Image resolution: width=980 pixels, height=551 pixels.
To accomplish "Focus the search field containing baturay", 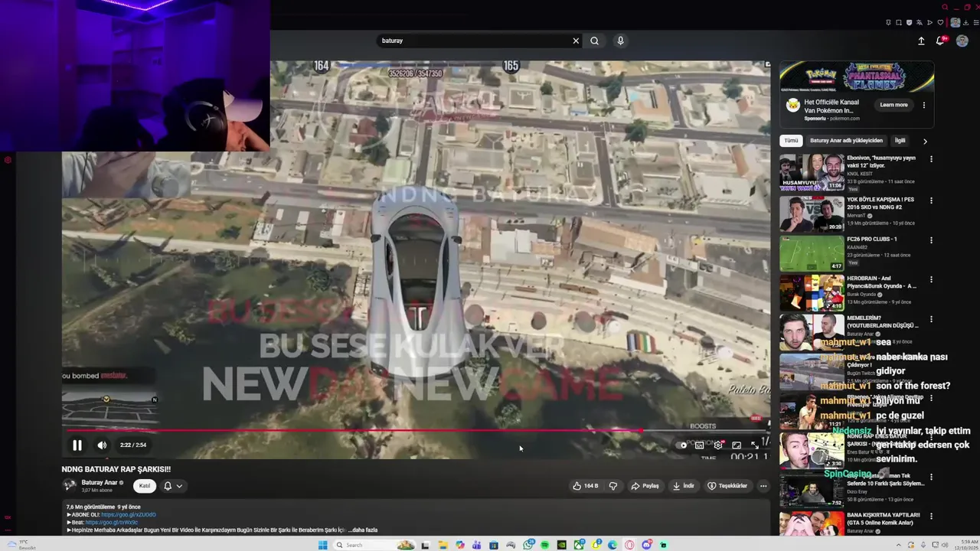I will tap(475, 41).
